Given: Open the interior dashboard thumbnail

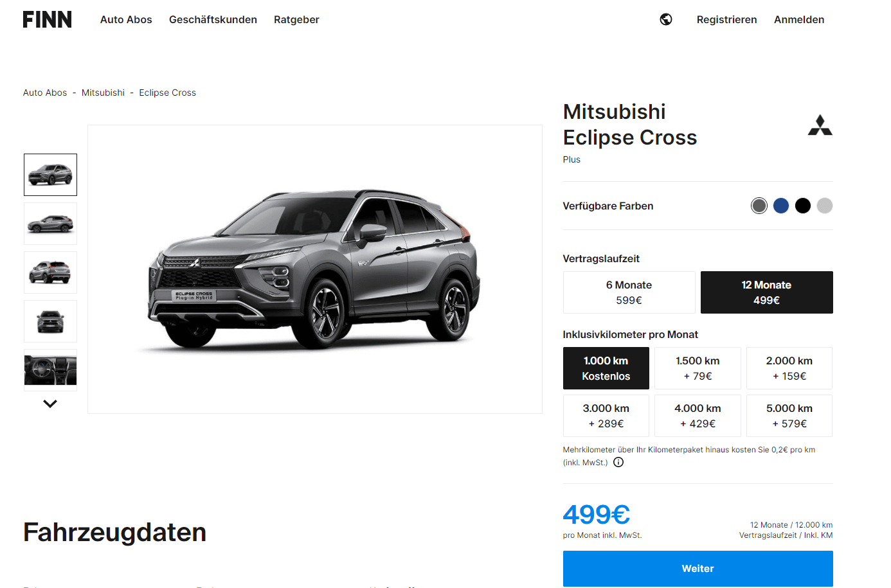Looking at the screenshot, I should tap(50, 370).
